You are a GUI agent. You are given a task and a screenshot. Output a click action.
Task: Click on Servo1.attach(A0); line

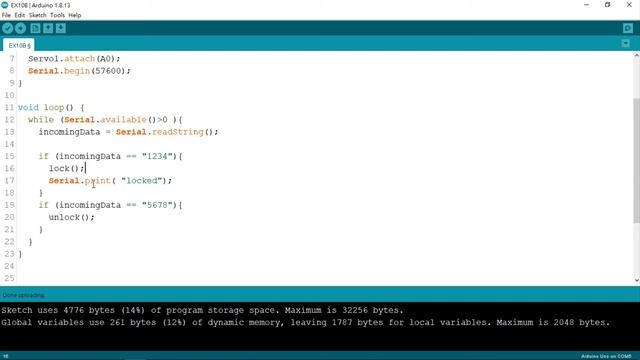coord(74,59)
